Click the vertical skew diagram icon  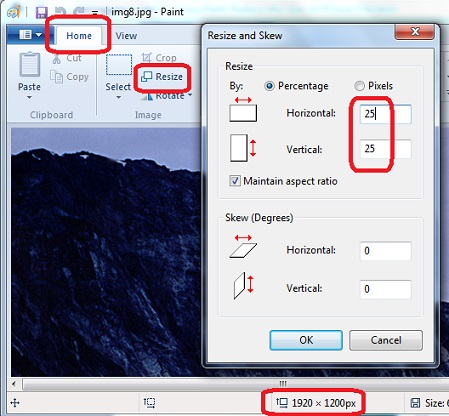(244, 286)
